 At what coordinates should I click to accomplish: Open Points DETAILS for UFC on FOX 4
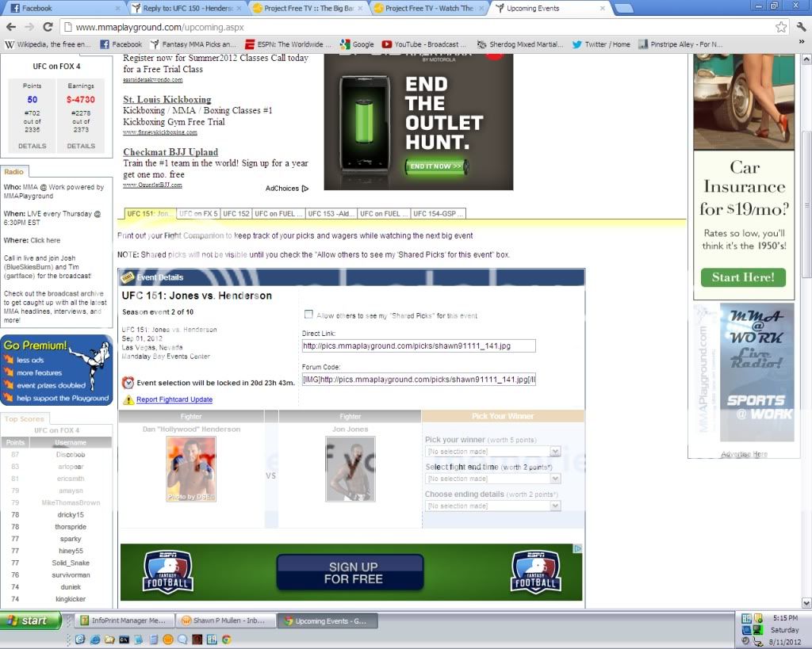(32, 146)
